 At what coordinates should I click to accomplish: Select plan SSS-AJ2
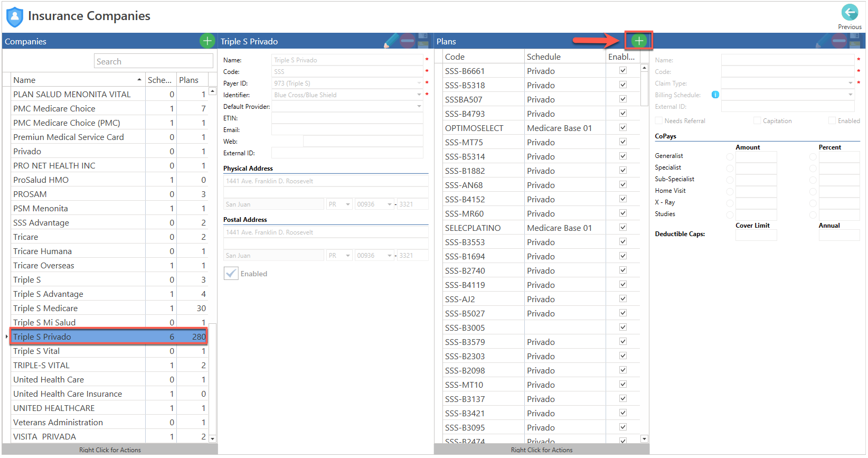pos(541,299)
